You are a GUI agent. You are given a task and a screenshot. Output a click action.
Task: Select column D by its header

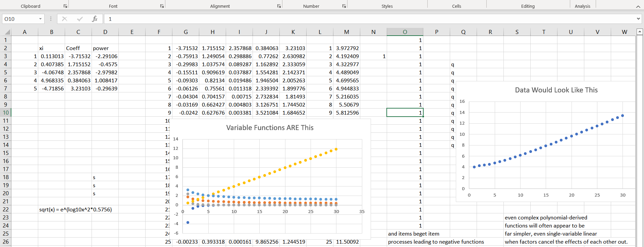click(x=105, y=32)
